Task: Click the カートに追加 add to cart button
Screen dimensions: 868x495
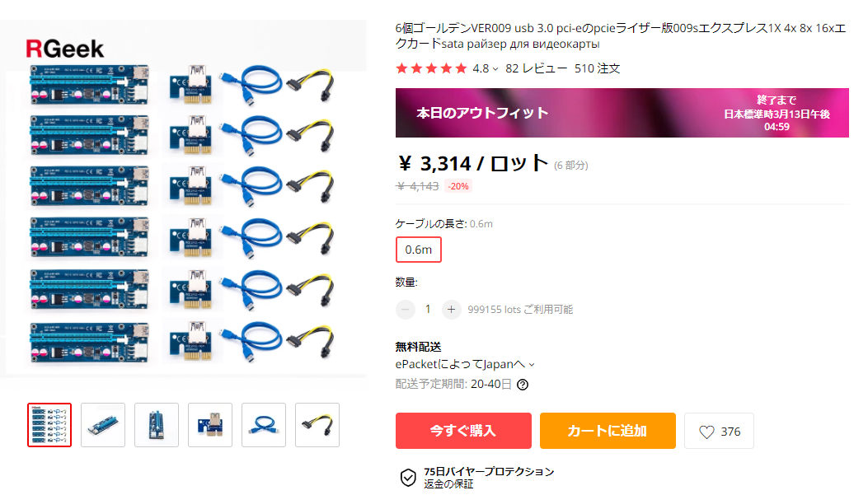Action: tap(608, 431)
